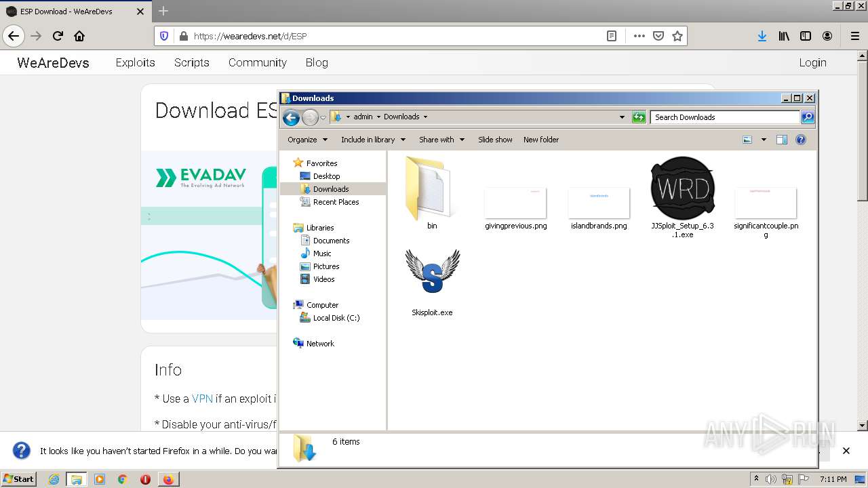Open the Start menu

(19, 479)
